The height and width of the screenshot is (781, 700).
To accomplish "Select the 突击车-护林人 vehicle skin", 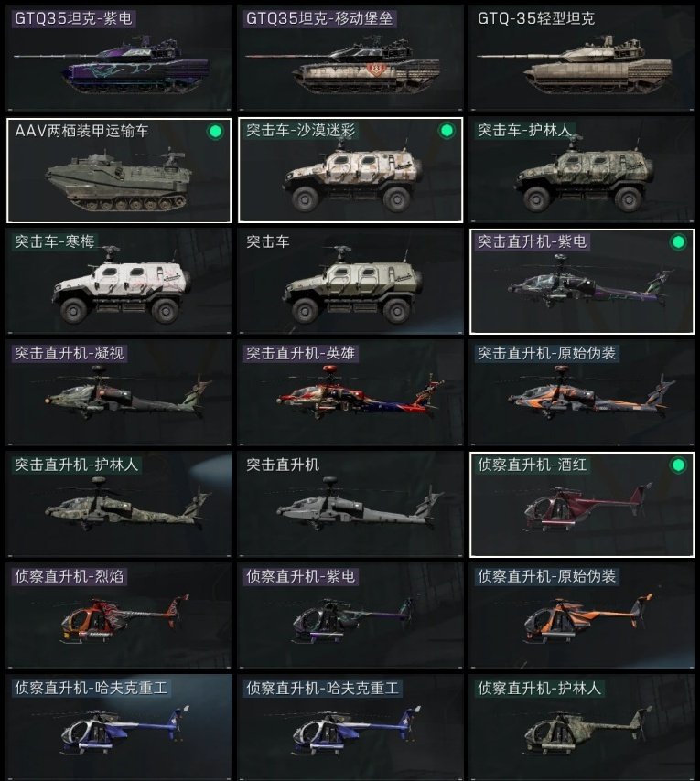I will [582, 170].
